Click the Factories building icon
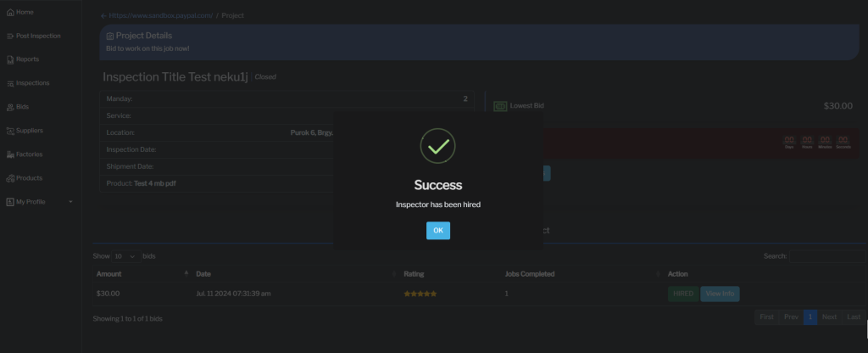This screenshot has height=353, width=868. pyautogui.click(x=10, y=154)
